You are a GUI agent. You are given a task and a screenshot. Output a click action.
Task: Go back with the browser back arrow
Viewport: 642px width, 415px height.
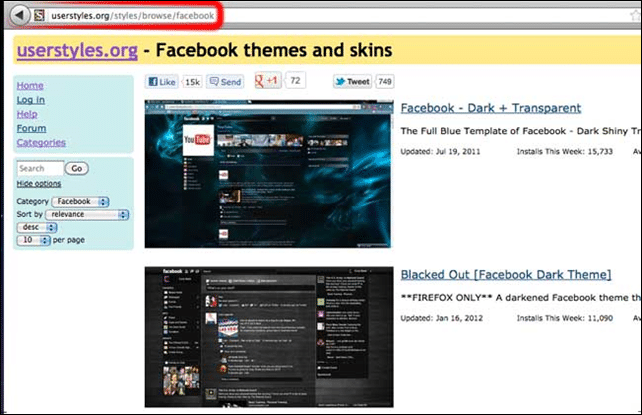click(19, 16)
